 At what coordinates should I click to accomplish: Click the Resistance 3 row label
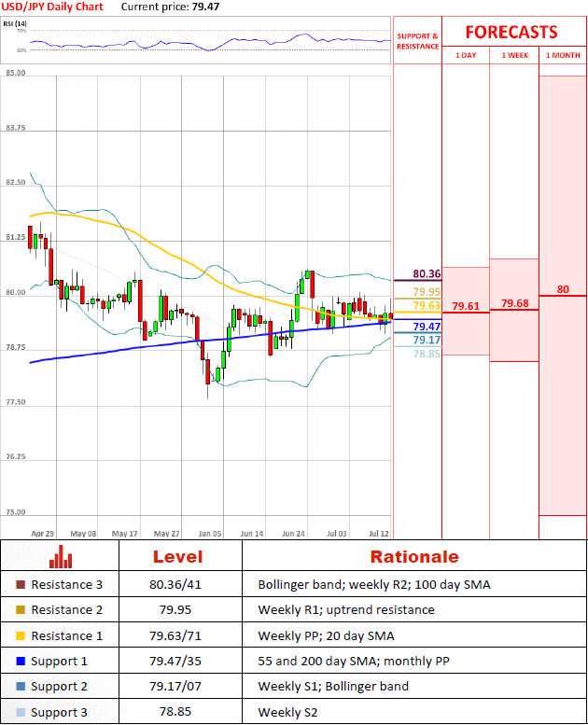(x=66, y=585)
